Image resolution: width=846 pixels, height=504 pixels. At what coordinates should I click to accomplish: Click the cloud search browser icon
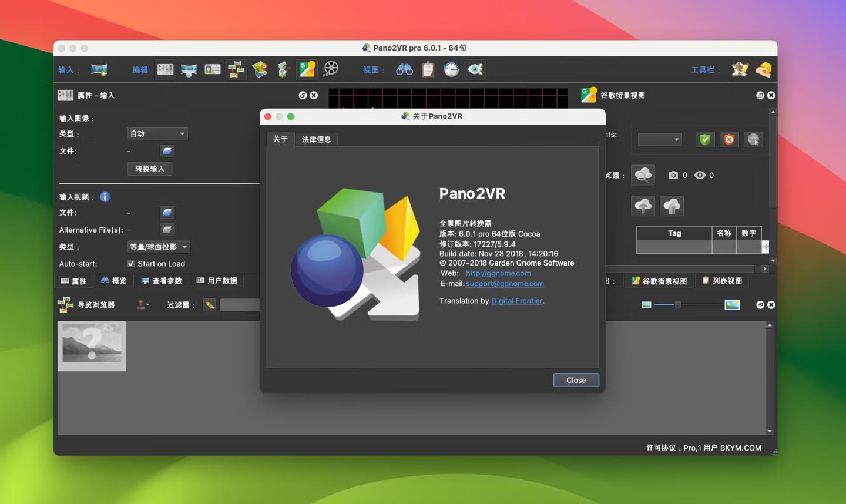pyautogui.click(x=643, y=174)
